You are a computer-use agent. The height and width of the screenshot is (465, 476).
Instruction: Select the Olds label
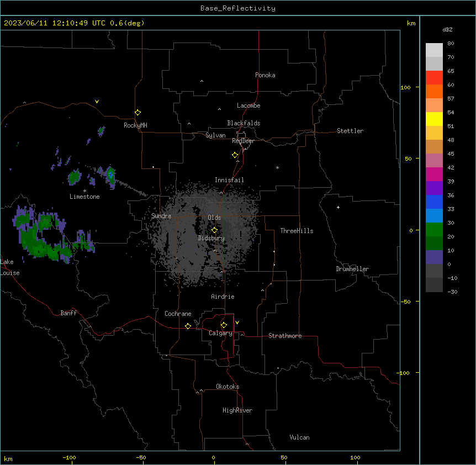click(x=214, y=218)
